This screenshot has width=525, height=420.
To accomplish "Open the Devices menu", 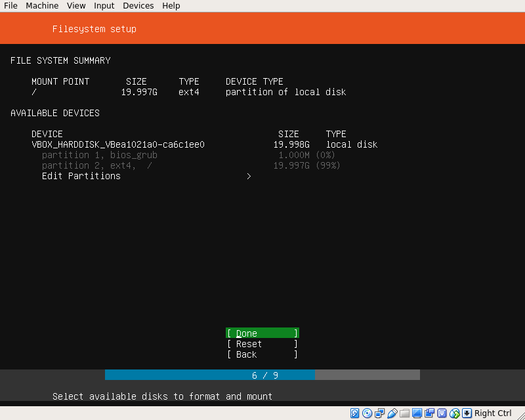I will tap(138, 6).
